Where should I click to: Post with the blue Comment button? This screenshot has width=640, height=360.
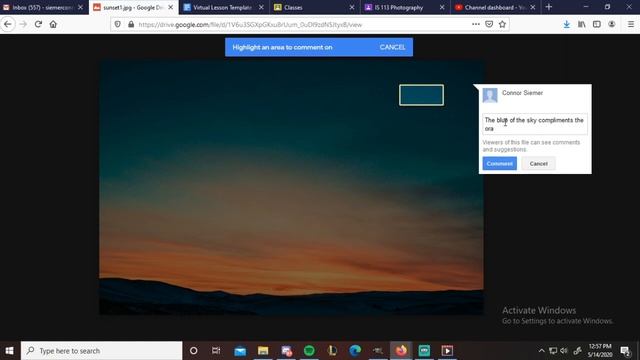coord(500,164)
